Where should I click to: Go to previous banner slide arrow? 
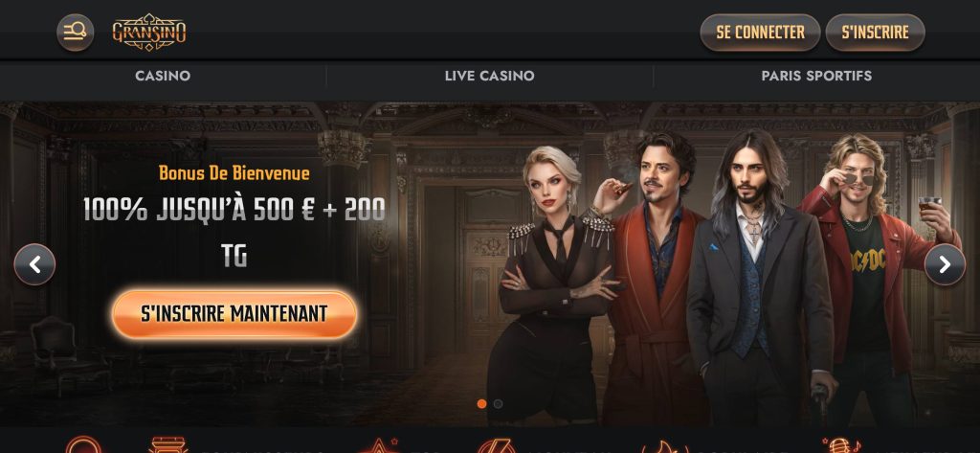coord(34,264)
